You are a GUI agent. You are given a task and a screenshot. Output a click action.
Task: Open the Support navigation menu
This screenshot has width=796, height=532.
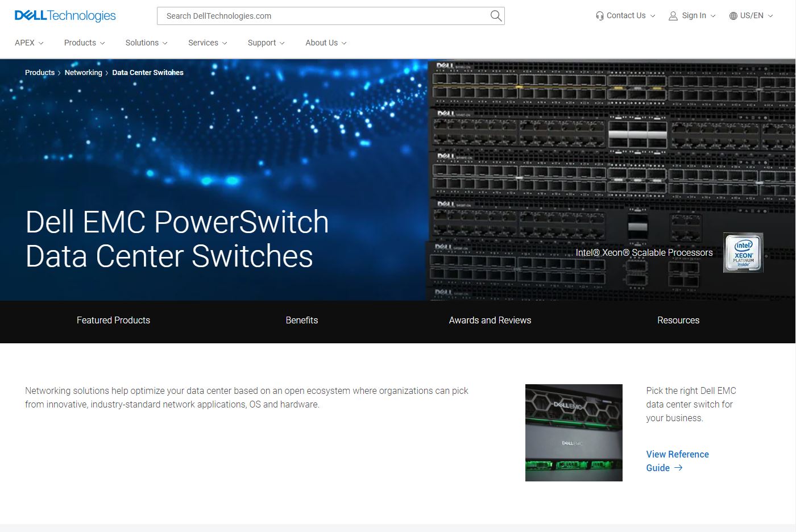[266, 43]
